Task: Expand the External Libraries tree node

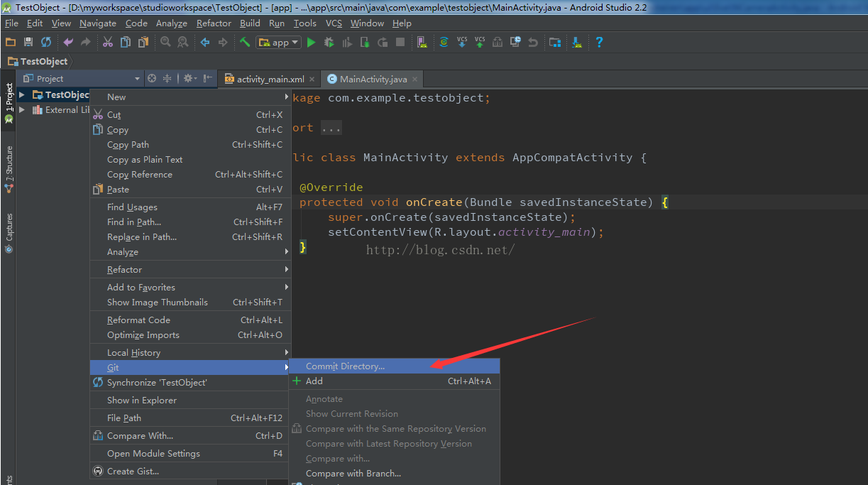Action: [x=22, y=110]
